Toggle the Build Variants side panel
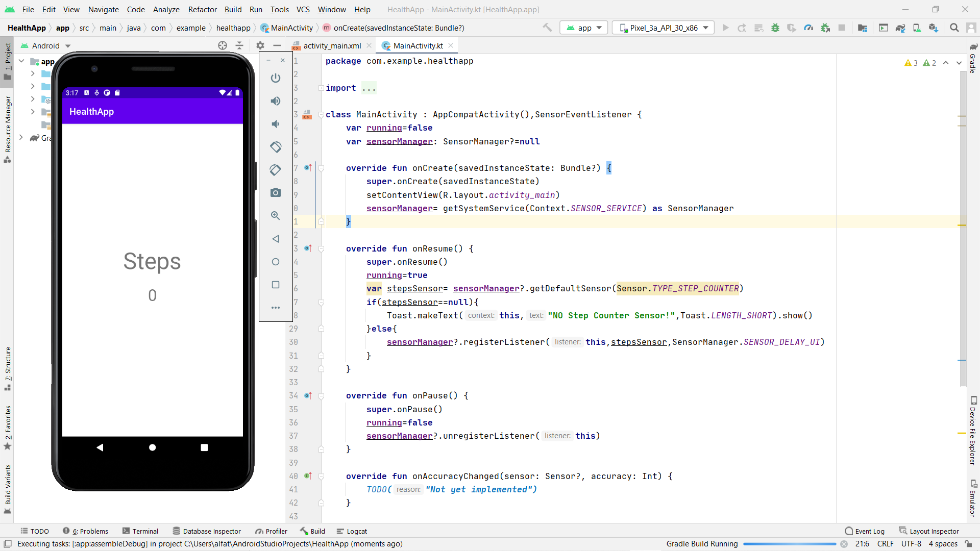Viewport: 980px width, 551px height. pyautogui.click(x=8, y=487)
